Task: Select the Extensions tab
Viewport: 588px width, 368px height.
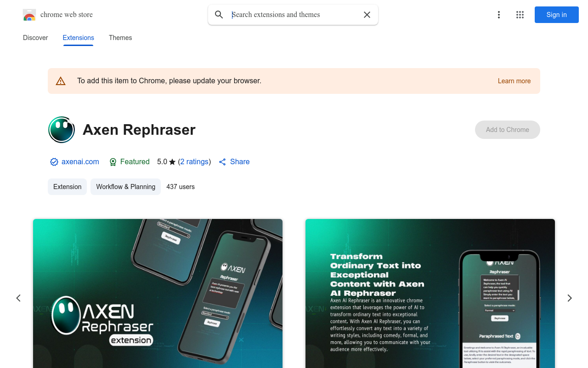Action: pos(79,38)
